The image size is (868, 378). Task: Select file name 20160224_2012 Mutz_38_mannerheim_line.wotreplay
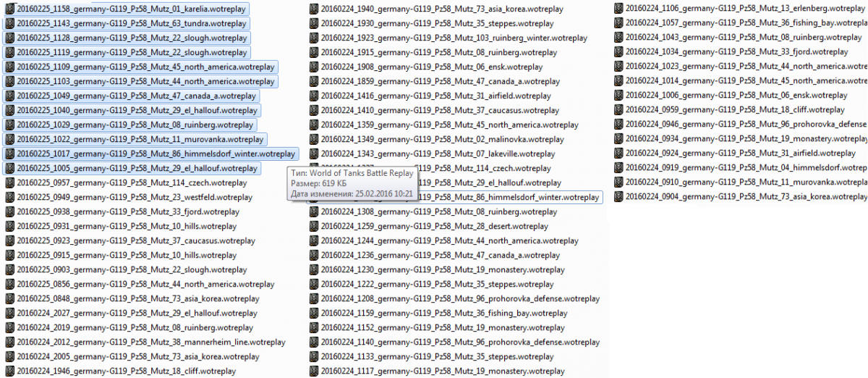150,343
